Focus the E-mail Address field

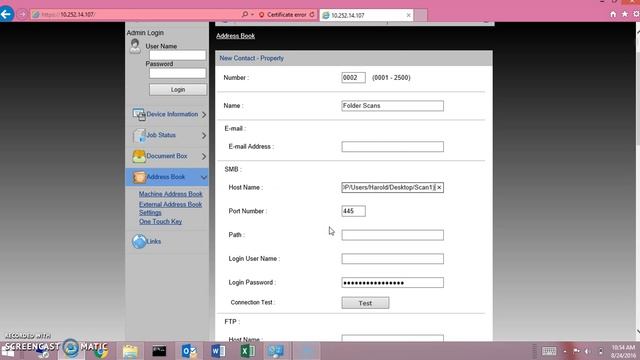tap(393, 147)
